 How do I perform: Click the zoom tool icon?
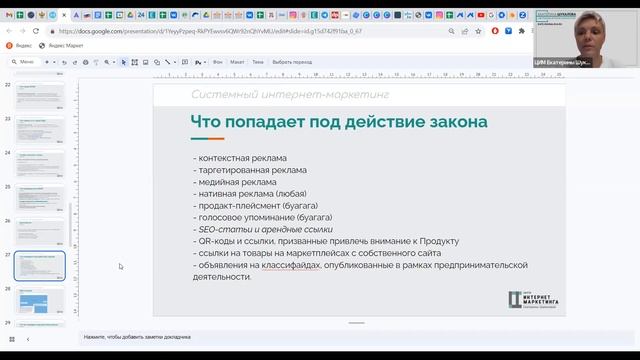point(107,62)
